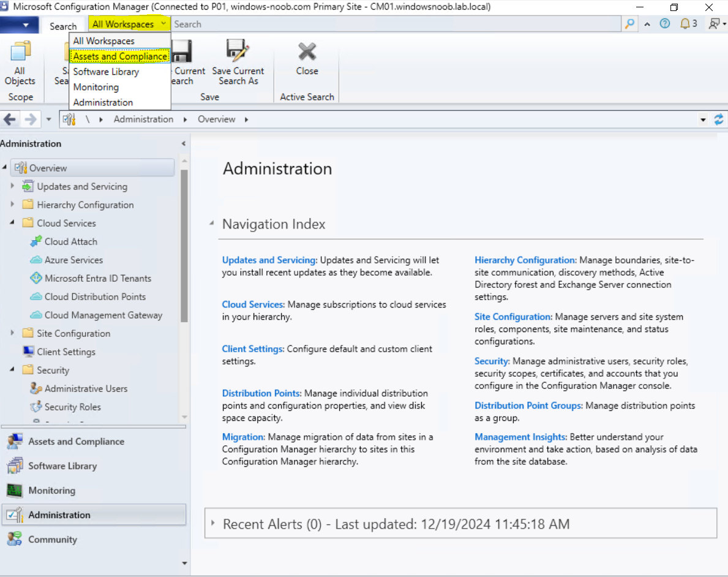Open the Hierarchy Configuration link
The width and height of the screenshot is (728, 577).
525,260
